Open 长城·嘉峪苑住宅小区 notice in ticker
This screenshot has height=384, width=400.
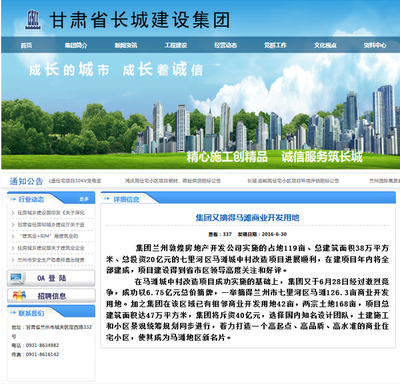click(293, 181)
